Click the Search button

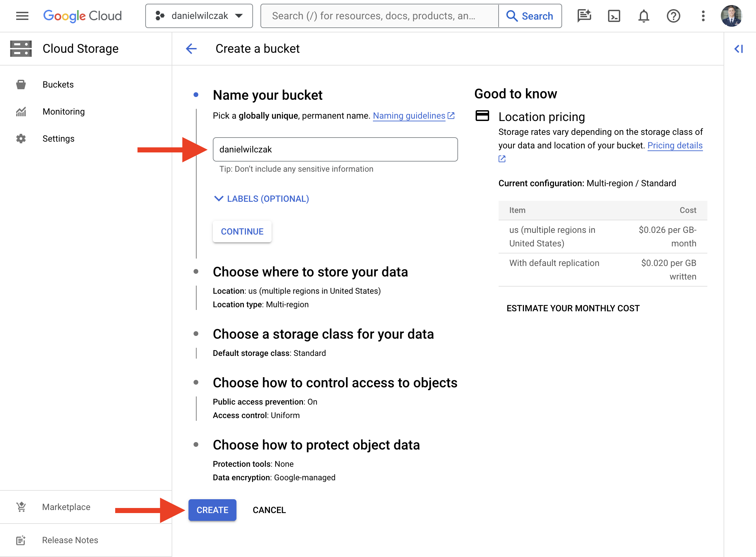[530, 16]
